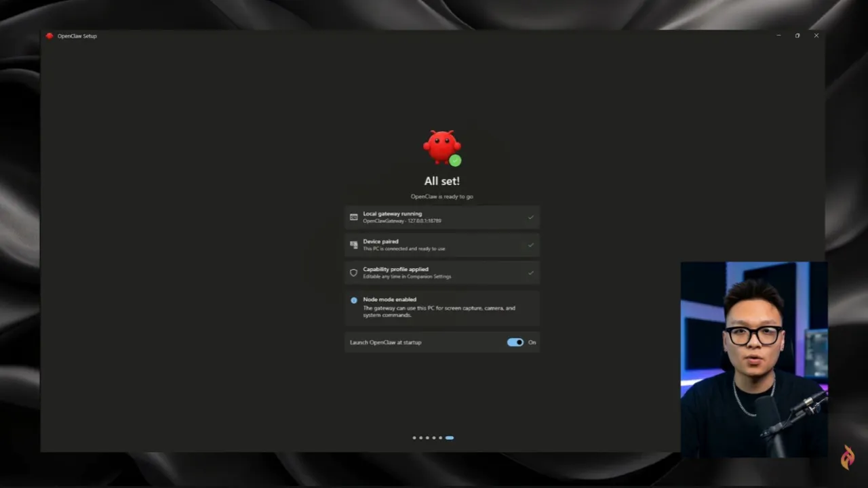The width and height of the screenshot is (868, 488).
Task: Click the "OpenClaw Setup" window title text
Action: click(77, 36)
